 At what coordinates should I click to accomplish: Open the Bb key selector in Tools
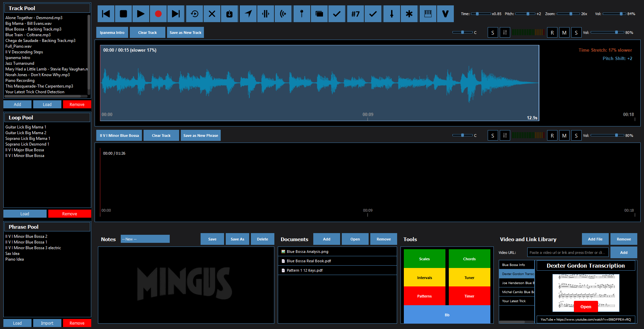point(447,315)
